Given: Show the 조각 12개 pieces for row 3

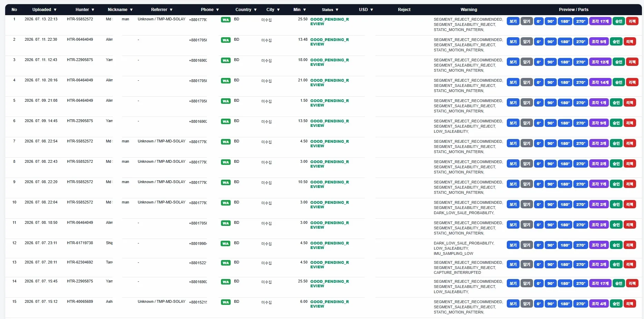Looking at the screenshot, I should coord(600,62).
